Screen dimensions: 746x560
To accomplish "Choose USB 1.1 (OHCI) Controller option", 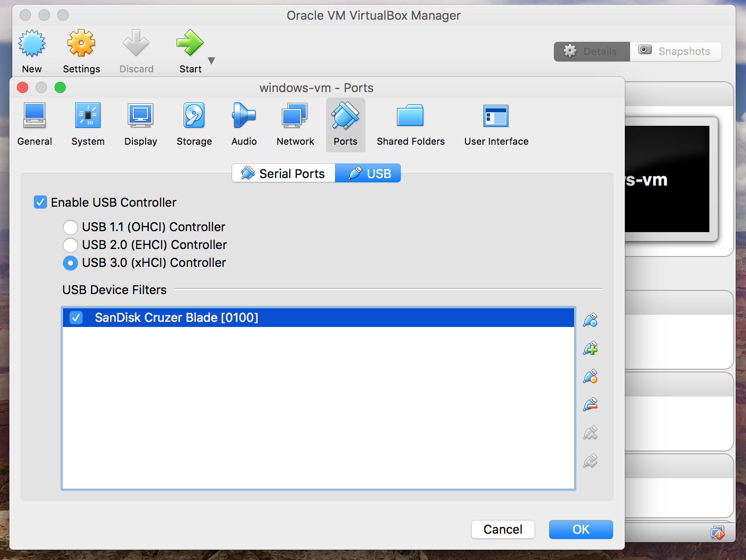I will coord(70,227).
